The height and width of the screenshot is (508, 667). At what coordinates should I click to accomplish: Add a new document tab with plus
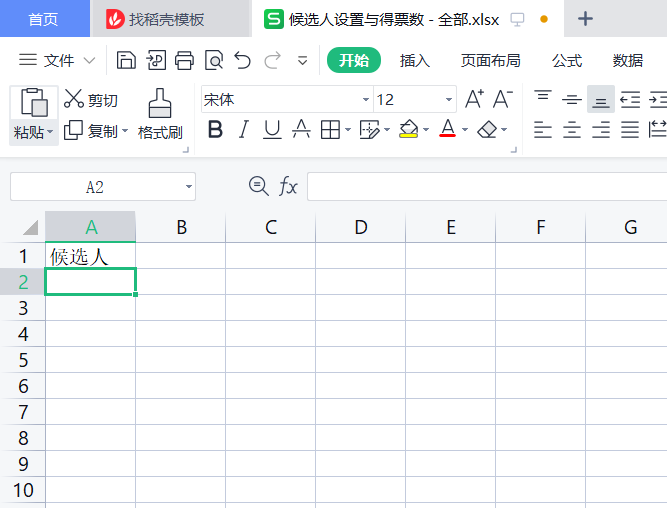click(x=585, y=19)
